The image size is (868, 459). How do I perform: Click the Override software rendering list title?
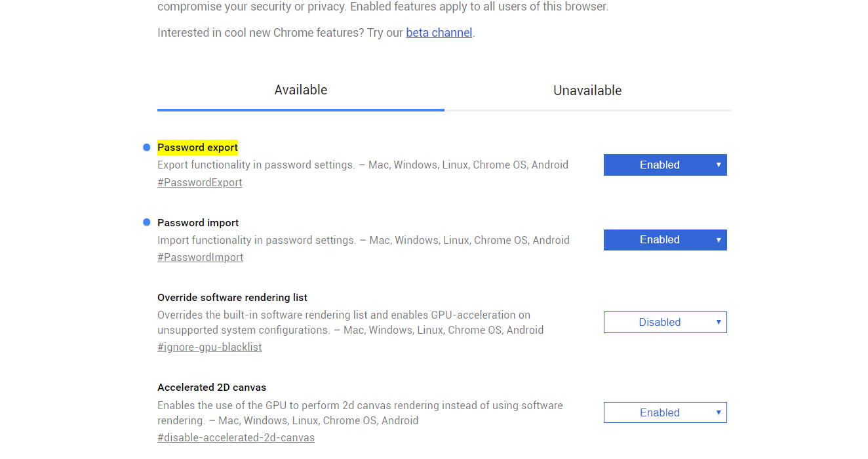(x=233, y=298)
